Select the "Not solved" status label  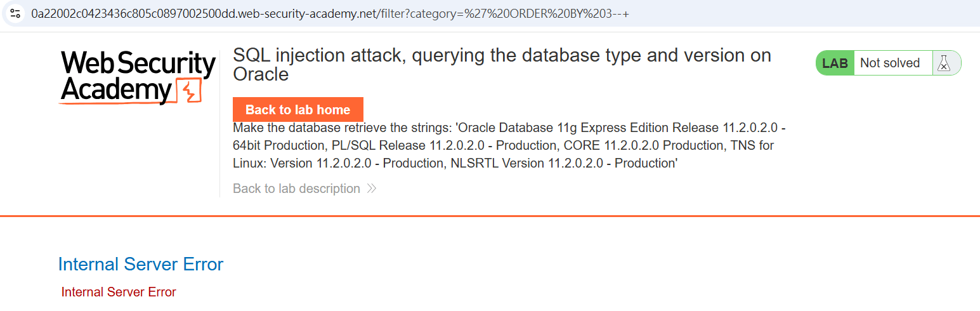[x=890, y=63]
